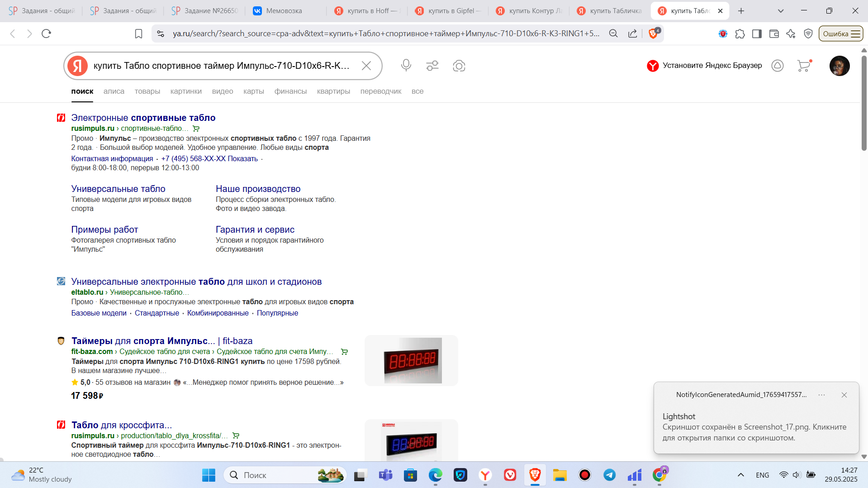Click the Yandex logo in search box
Viewport: 868px width, 488px height.
pos(78,66)
